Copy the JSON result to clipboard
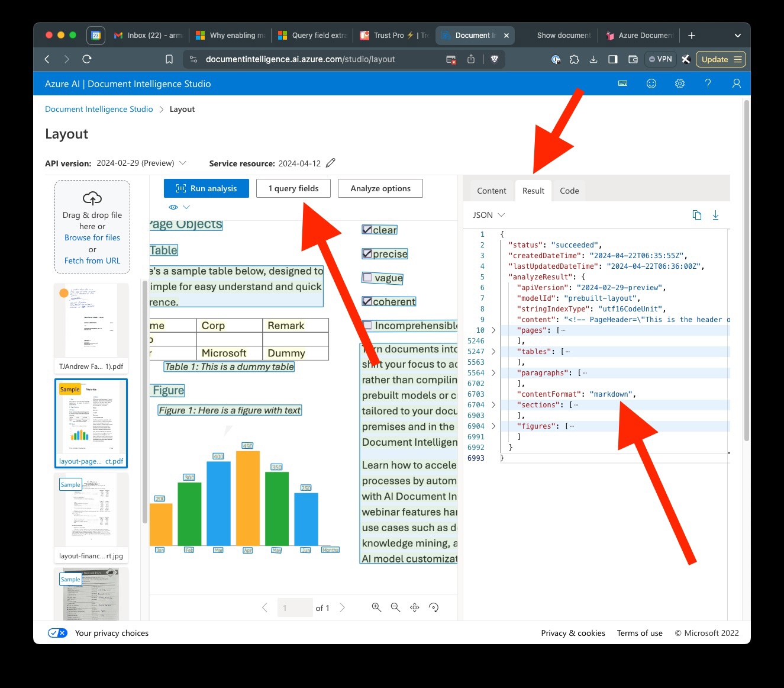The image size is (784, 688). click(697, 215)
